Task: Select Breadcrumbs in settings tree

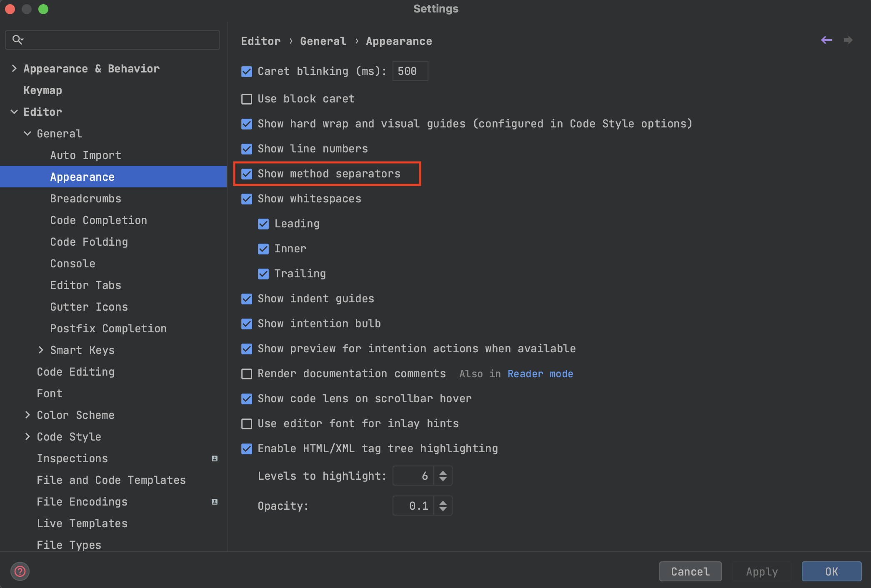Action: point(85,199)
